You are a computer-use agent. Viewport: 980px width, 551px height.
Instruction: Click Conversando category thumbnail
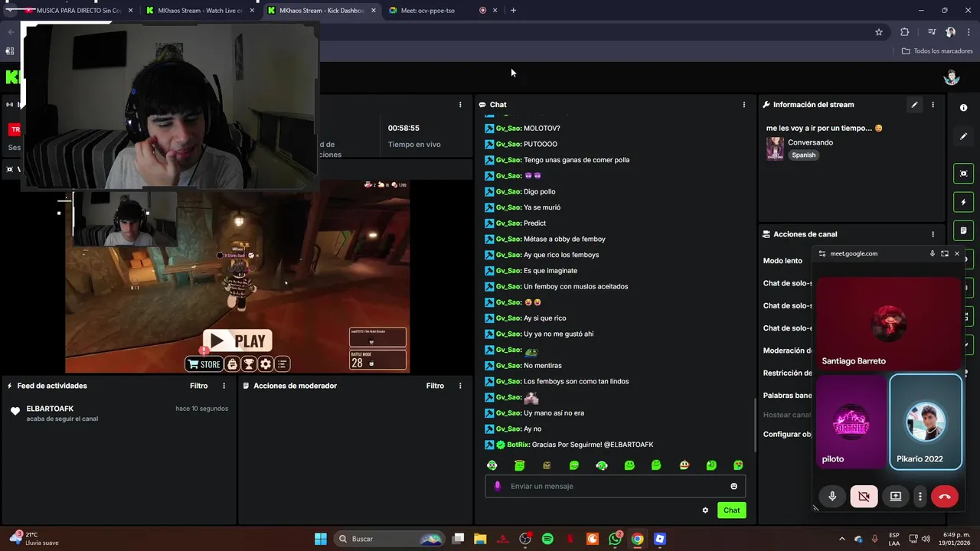coord(775,148)
